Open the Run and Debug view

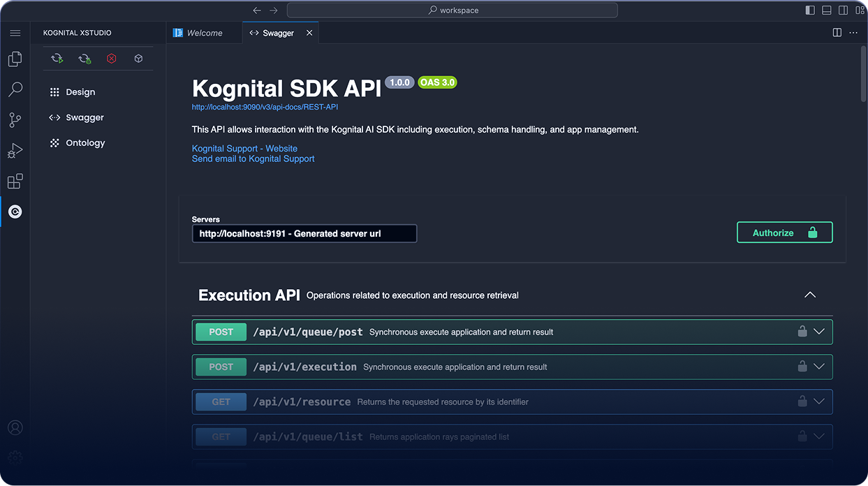(15, 150)
